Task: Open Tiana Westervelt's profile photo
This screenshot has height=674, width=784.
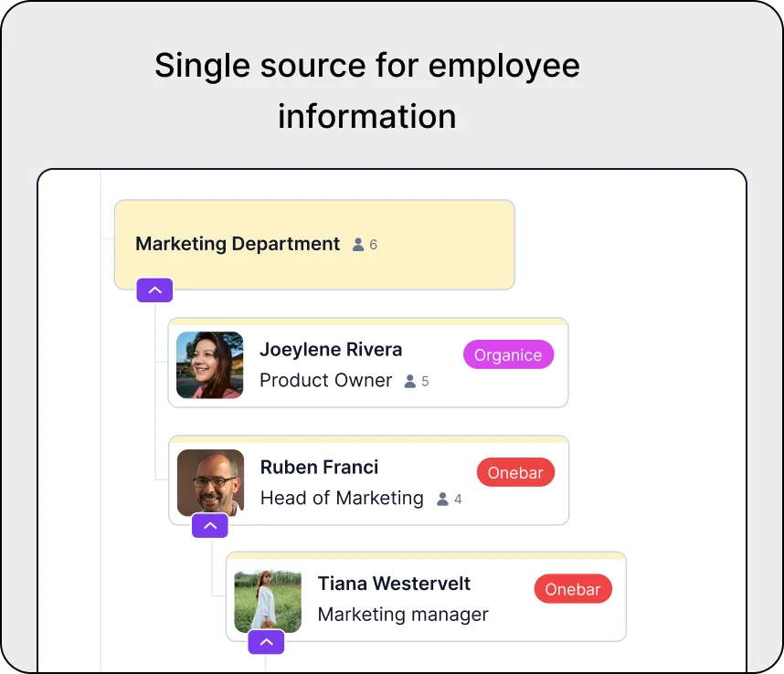Action: [267, 600]
